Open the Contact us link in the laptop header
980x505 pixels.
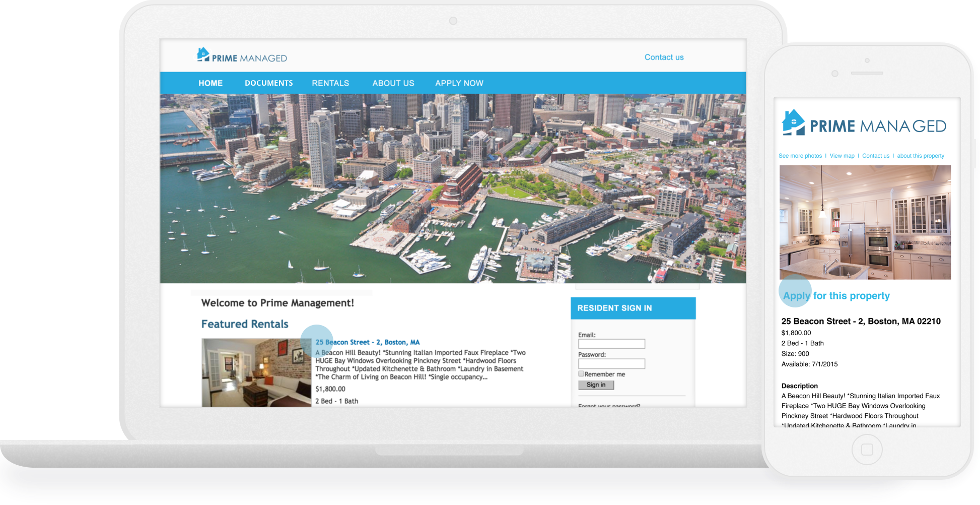[x=664, y=57]
